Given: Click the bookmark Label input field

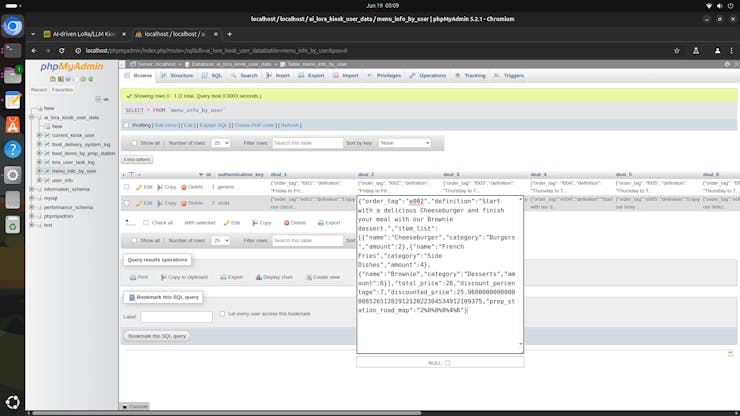Looking at the screenshot, I should [x=176, y=317].
